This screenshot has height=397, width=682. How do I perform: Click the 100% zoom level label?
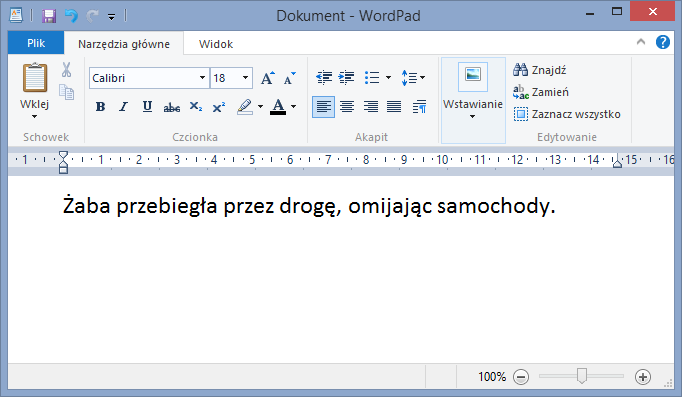tap(492, 377)
